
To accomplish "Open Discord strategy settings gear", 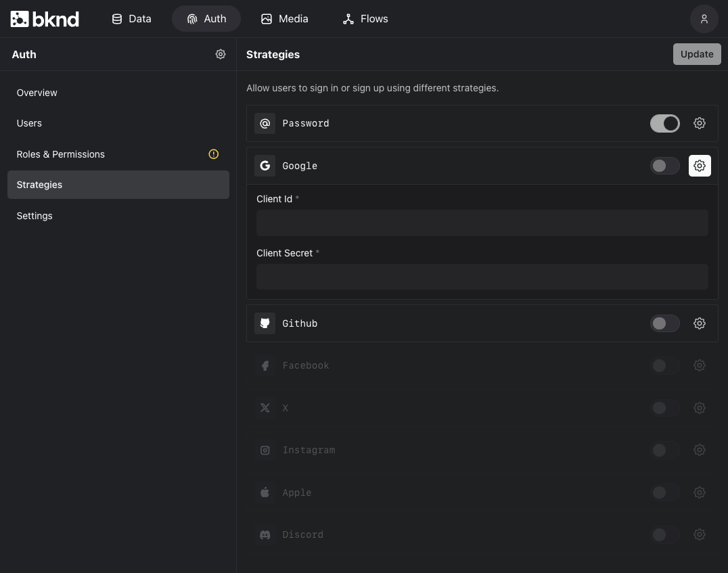I will [x=699, y=534].
